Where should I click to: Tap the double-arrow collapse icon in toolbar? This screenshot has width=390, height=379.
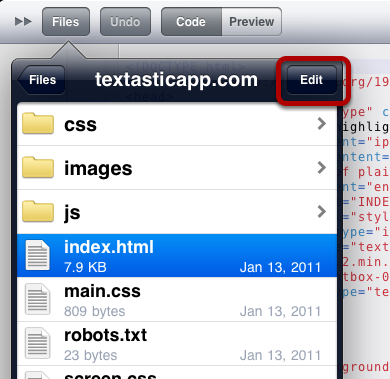point(23,22)
